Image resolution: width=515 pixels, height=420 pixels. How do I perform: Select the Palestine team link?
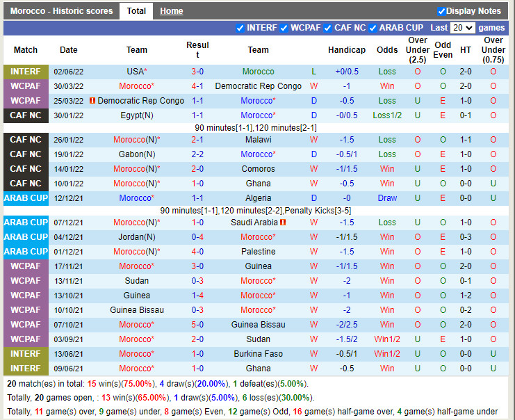[258, 252]
